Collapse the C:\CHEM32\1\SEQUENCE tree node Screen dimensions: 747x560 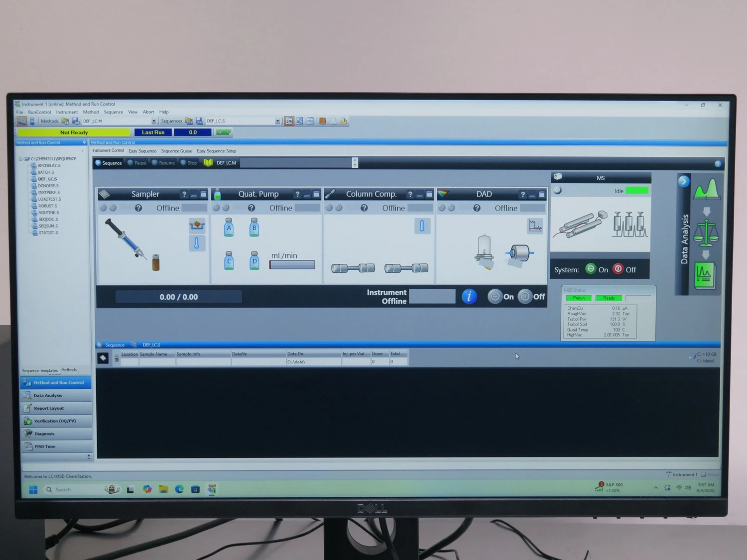(20, 159)
